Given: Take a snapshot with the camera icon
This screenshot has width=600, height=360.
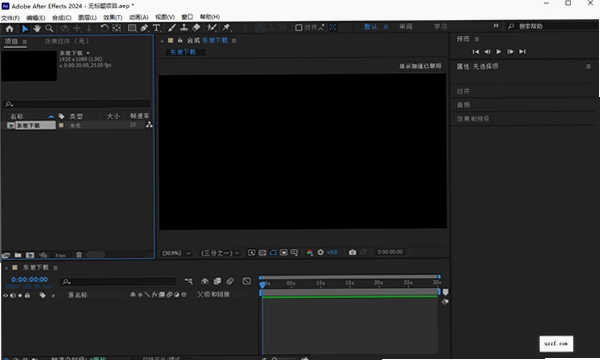Looking at the screenshot, I should [352, 252].
